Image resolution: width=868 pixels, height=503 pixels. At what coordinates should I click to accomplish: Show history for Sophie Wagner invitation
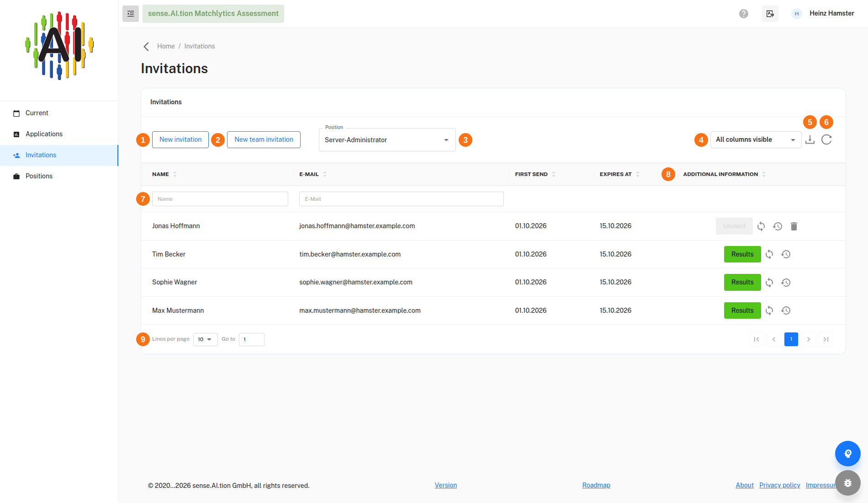point(786,283)
